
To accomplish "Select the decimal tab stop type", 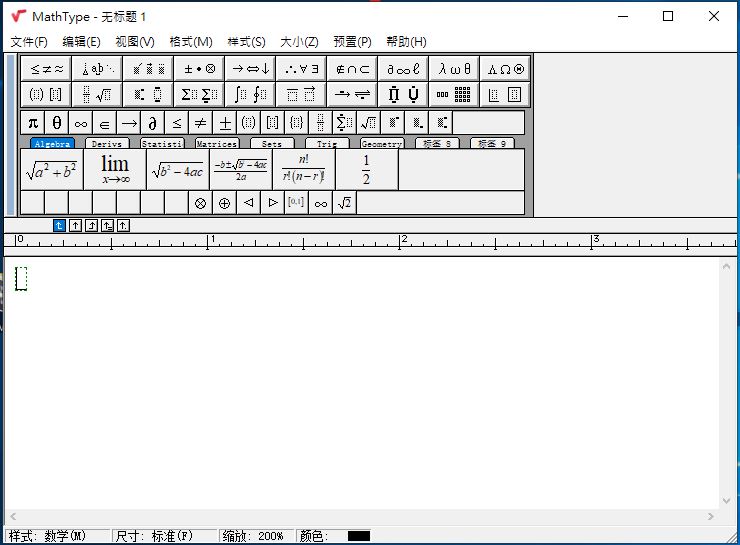I will click(123, 225).
